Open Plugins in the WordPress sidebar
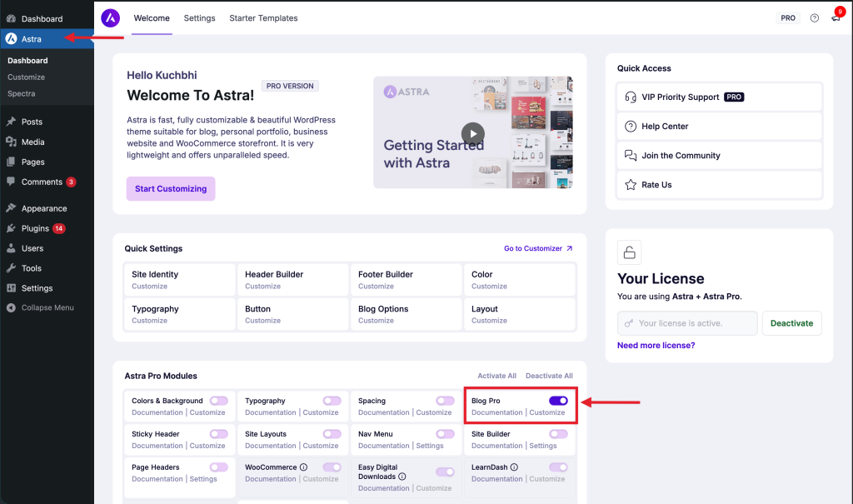Image resolution: width=853 pixels, height=504 pixels. click(x=35, y=228)
